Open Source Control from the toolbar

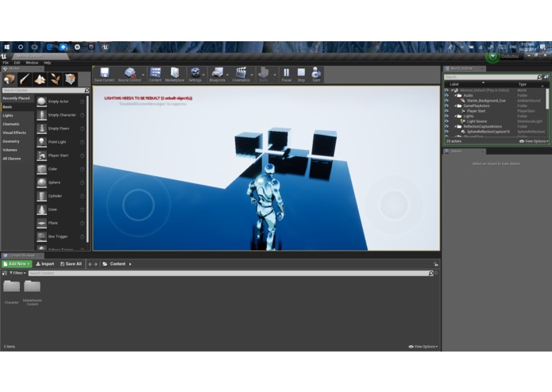click(x=129, y=75)
